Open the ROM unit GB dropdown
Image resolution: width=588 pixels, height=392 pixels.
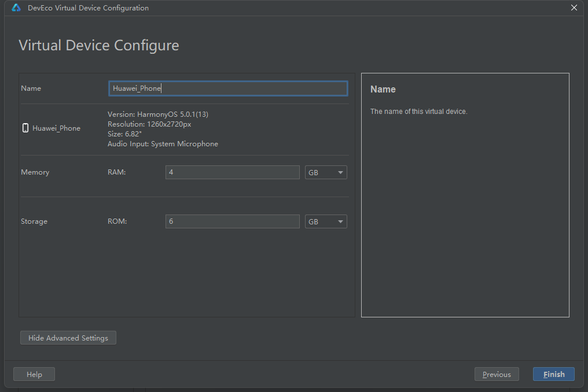point(326,221)
